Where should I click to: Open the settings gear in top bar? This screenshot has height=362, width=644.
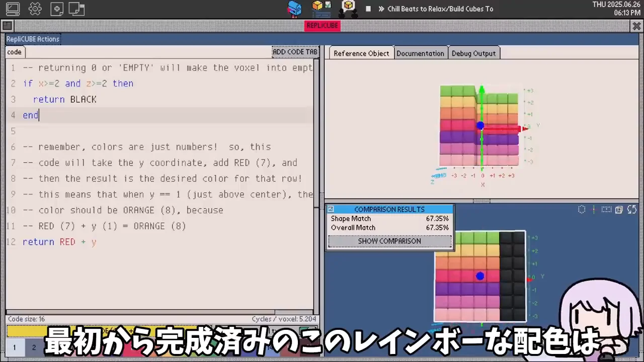(x=35, y=9)
